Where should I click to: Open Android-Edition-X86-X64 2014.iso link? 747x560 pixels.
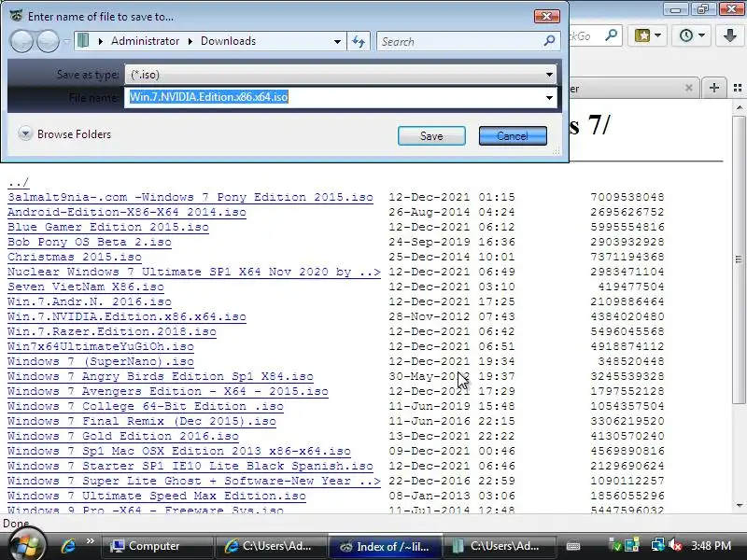pyautogui.click(x=127, y=212)
